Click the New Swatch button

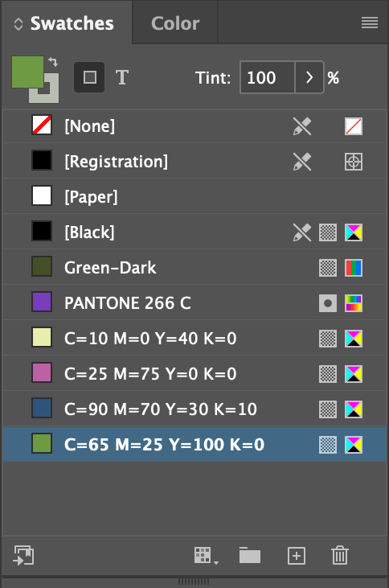point(296,555)
